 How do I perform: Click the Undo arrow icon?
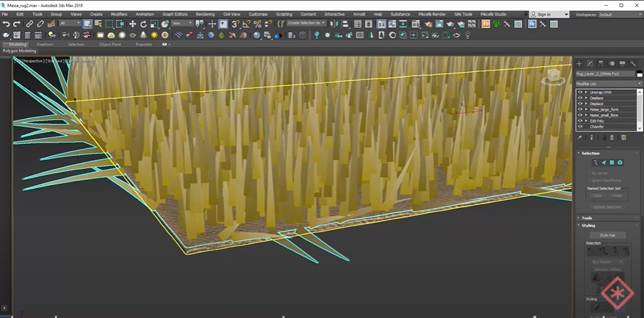click(6, 24)
